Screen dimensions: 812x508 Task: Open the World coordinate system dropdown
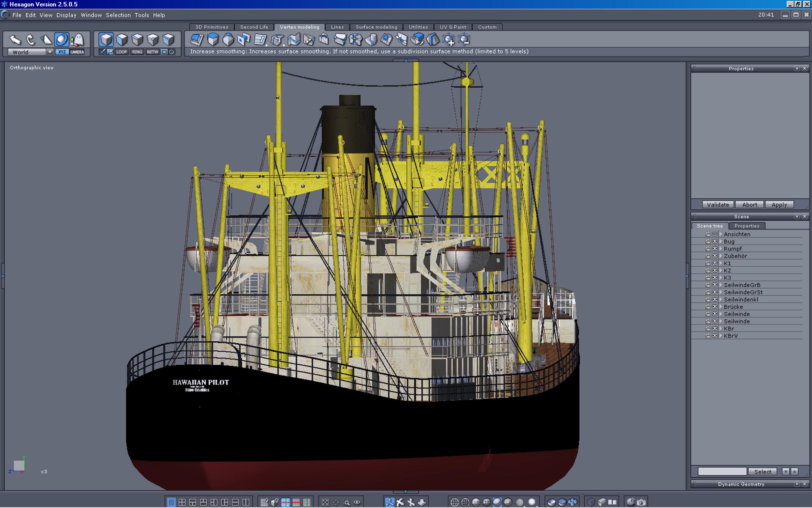[x=50, y=52]
